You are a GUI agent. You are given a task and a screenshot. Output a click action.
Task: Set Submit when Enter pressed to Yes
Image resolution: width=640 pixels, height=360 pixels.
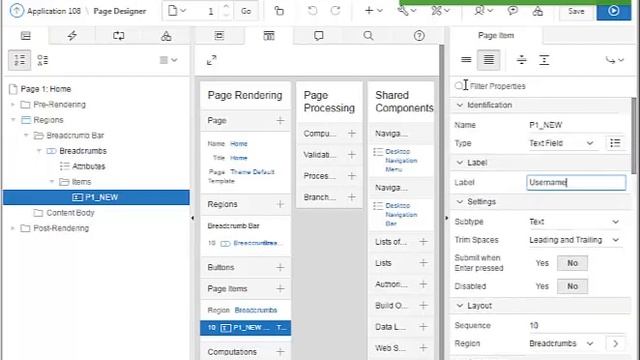[542, 263]
